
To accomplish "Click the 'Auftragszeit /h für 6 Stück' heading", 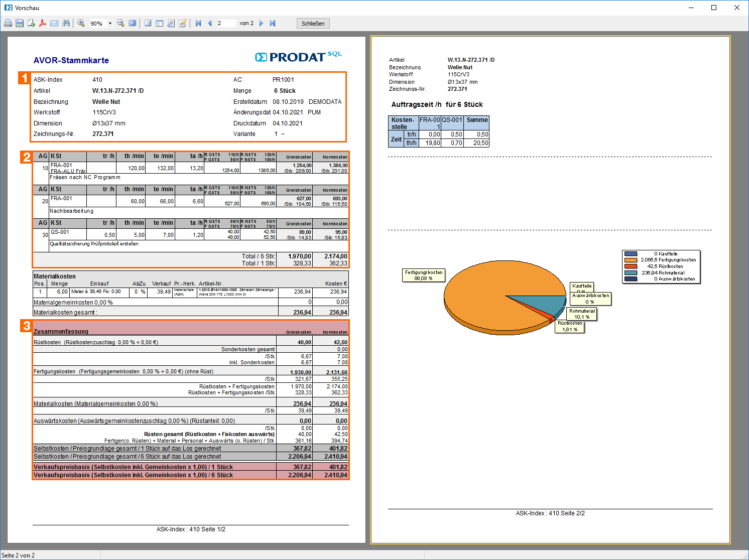I will [x=437, y=104].
